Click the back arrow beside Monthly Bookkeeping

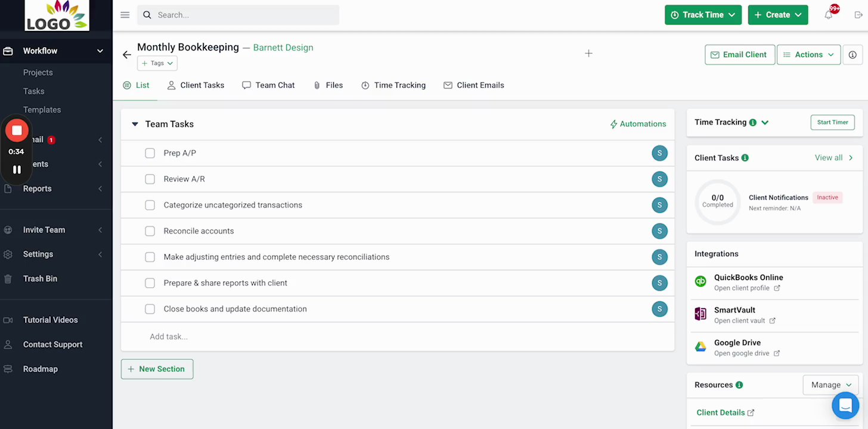126,55
